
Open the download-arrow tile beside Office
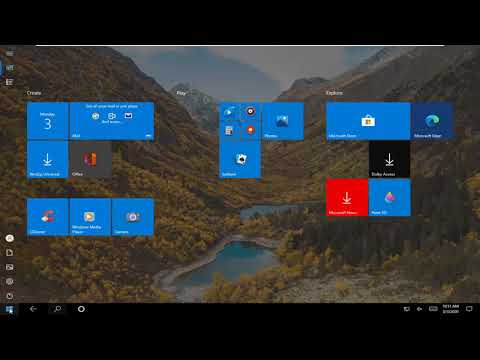(48, 159)
